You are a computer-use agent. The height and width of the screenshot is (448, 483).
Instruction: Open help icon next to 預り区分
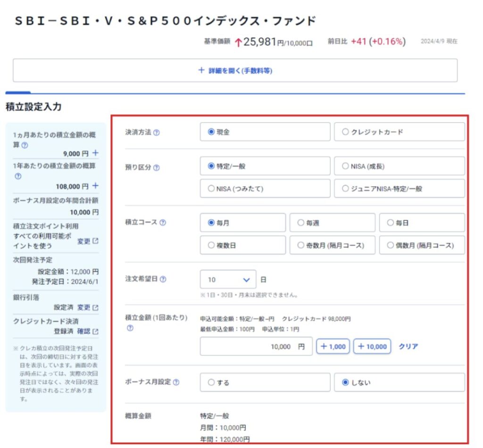tap(157, 168)
